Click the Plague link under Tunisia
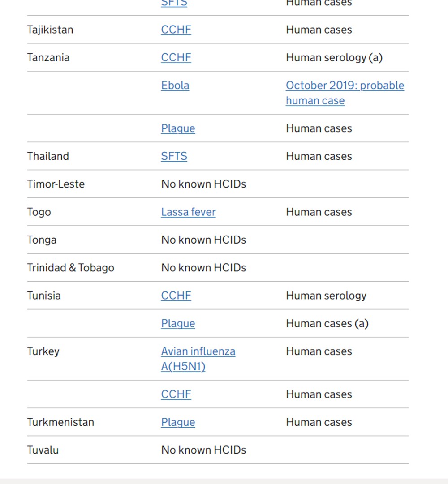 (178, 324)
